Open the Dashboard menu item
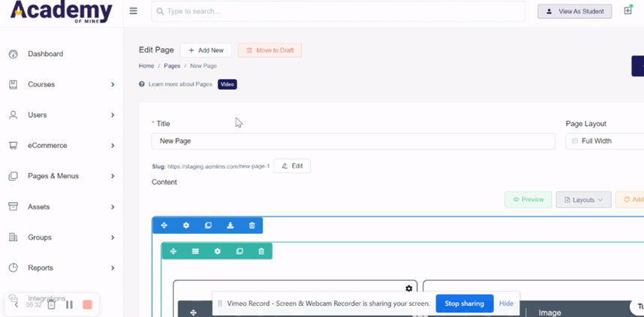 click(x=45, y=54)
